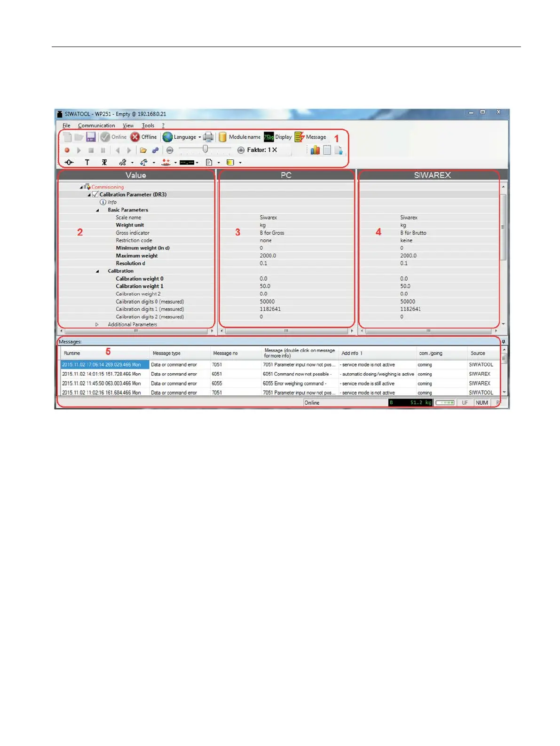Click the Stop square icon
This screenshot has width=560, height=746.
point(91,150)
